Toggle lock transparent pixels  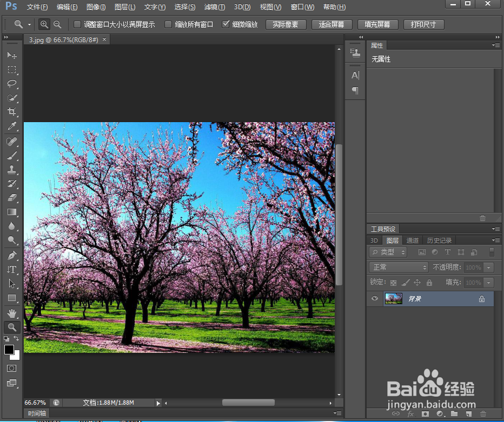[x=394, y=283]
